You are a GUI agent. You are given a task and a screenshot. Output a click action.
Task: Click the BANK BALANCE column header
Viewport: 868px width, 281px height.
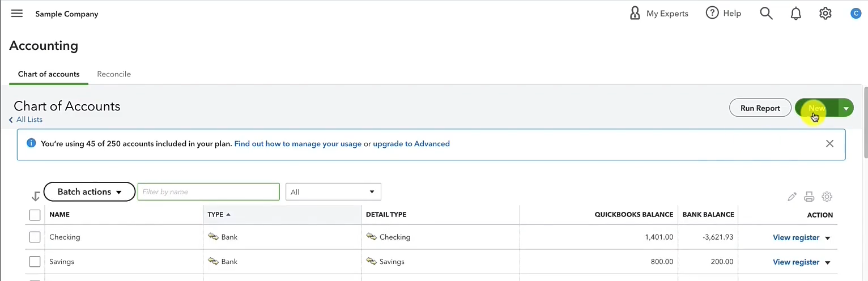click(x=708, y=215)
